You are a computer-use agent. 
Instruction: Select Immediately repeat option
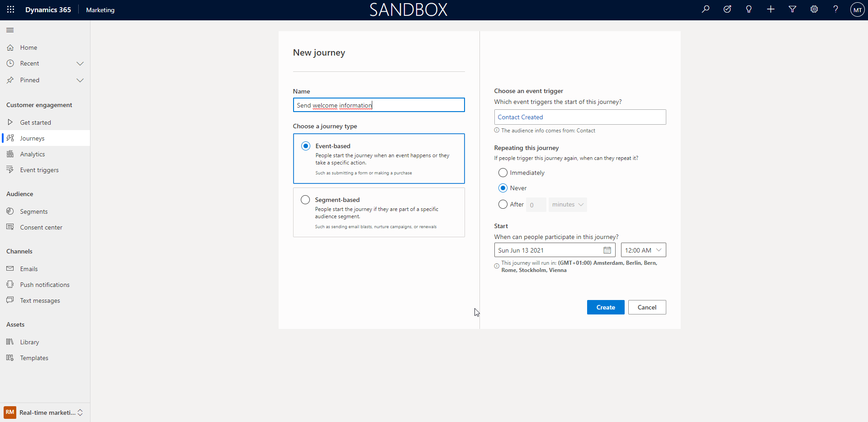pos(503,173)
